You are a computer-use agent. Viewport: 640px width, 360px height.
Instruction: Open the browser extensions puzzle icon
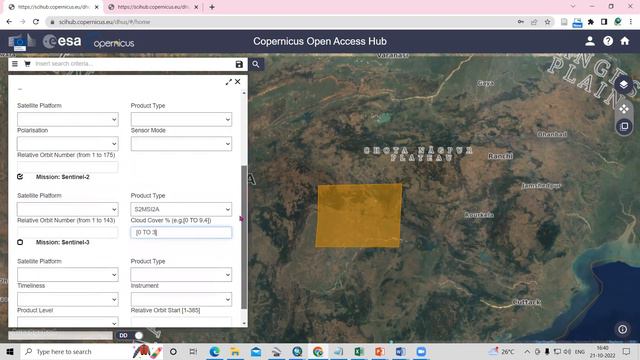click(x=591, y=22)
